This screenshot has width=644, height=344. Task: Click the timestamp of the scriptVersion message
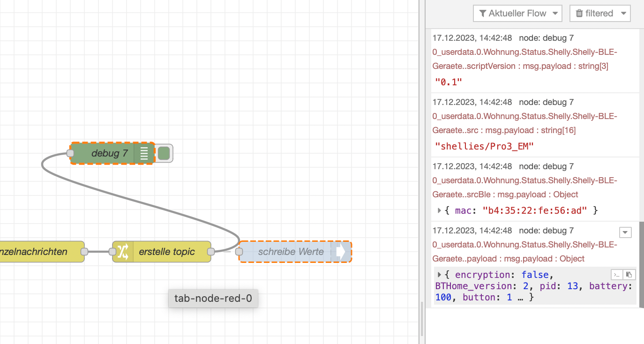click(472, 38)
